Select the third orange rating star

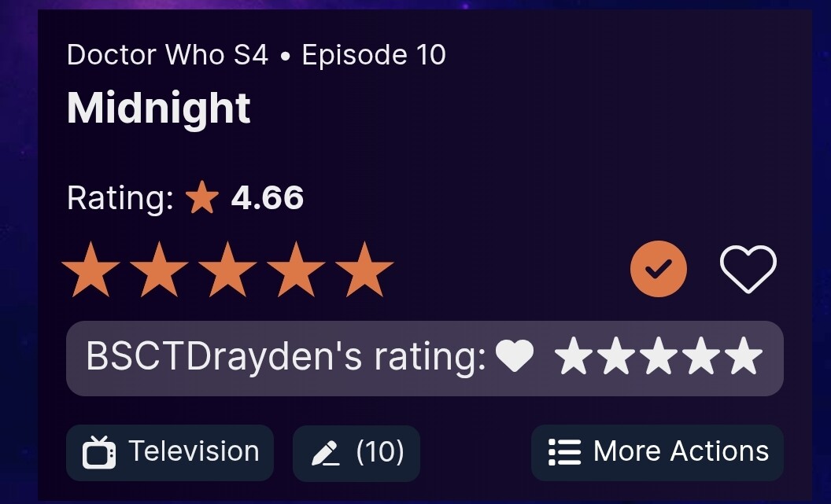pyautogui.click(x=228, y=270)
